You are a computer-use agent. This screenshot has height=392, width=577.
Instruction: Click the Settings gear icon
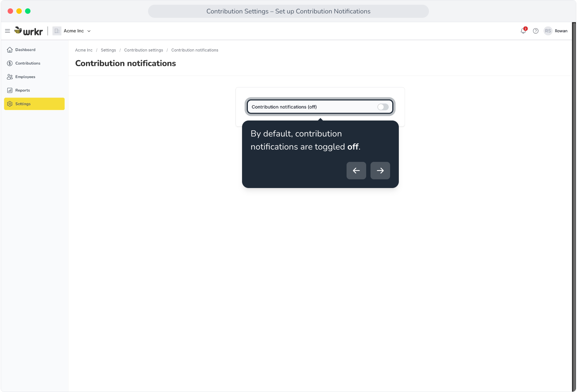point(10,104)
